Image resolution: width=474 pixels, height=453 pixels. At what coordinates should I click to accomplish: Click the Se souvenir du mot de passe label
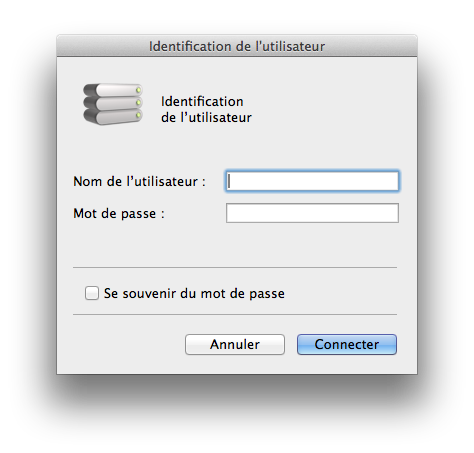click(x=194, y=294)
